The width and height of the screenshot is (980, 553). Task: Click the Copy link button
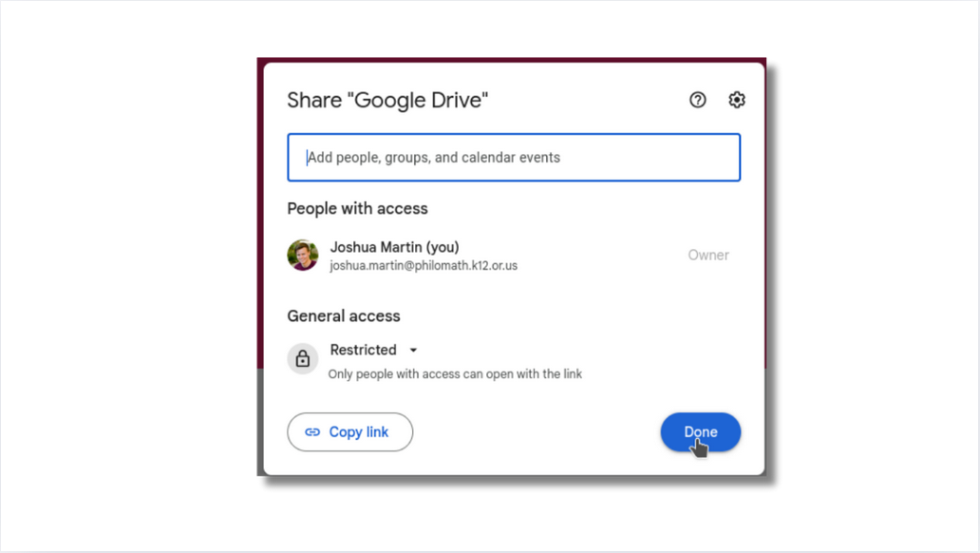pos(350,431)
